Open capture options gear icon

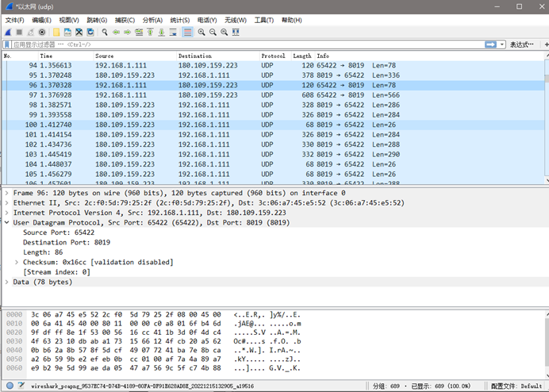tap(42, 33)
